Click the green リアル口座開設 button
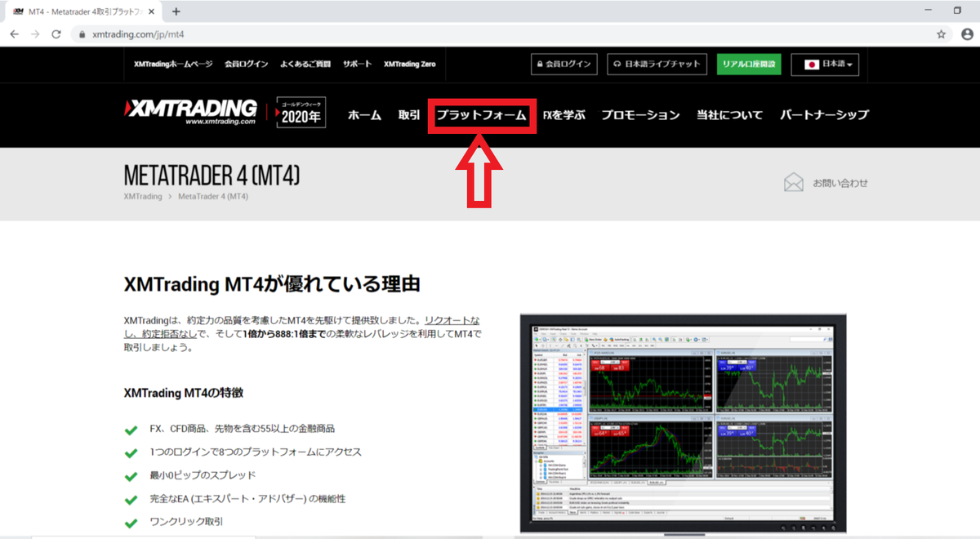Screen dimensions: 980x539 (749, 65)
